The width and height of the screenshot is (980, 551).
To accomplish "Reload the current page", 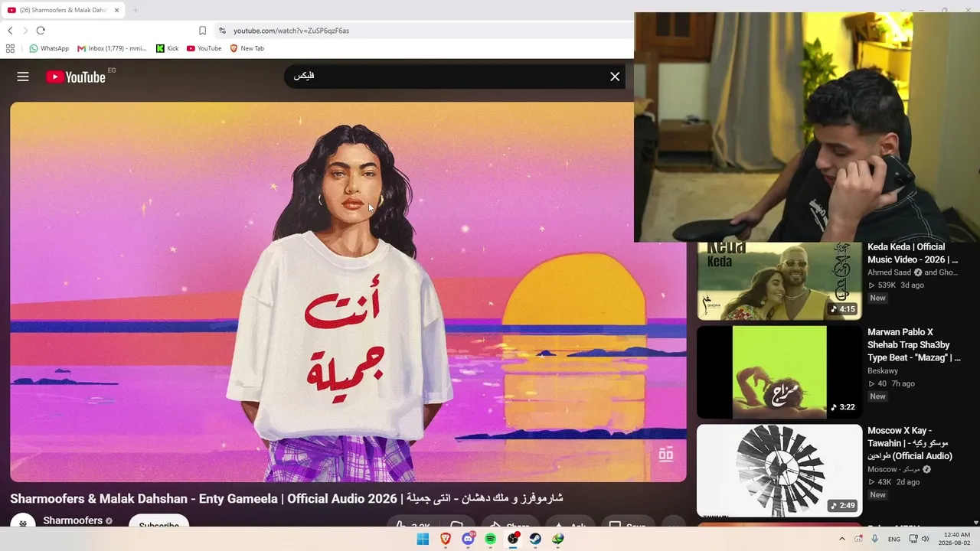I will (41, 31).
